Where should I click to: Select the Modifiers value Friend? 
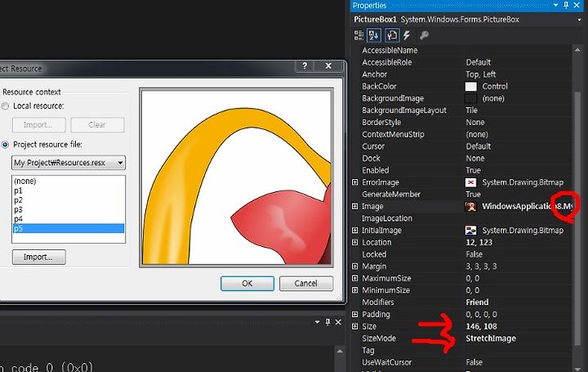pyautogui.click(x=477, y=303)
